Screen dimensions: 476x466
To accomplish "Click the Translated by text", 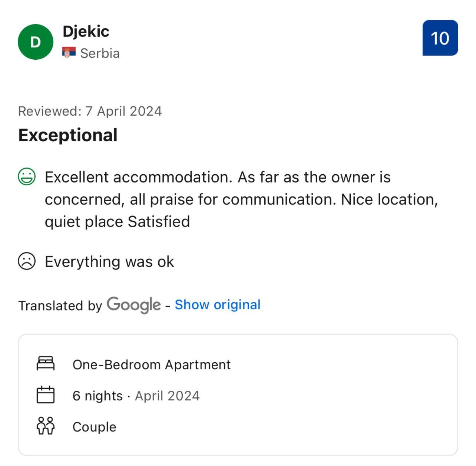I will [60, 306].
